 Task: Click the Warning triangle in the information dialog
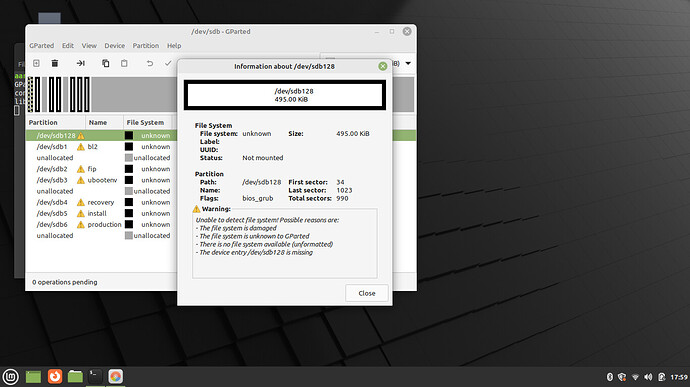[196, 209]
